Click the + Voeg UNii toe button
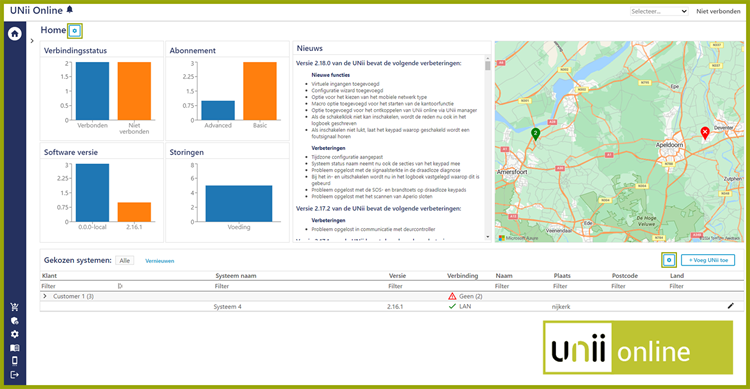This screenshot has height=389, width=750. tap(708, 260)
